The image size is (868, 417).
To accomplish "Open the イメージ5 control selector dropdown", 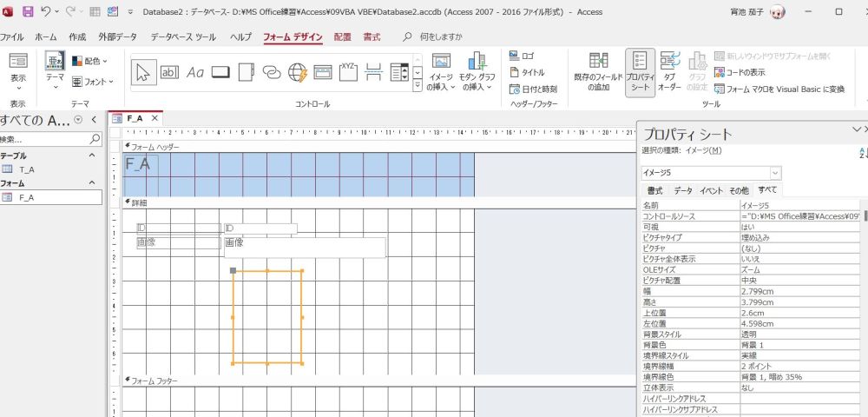I will click(774, 174).
